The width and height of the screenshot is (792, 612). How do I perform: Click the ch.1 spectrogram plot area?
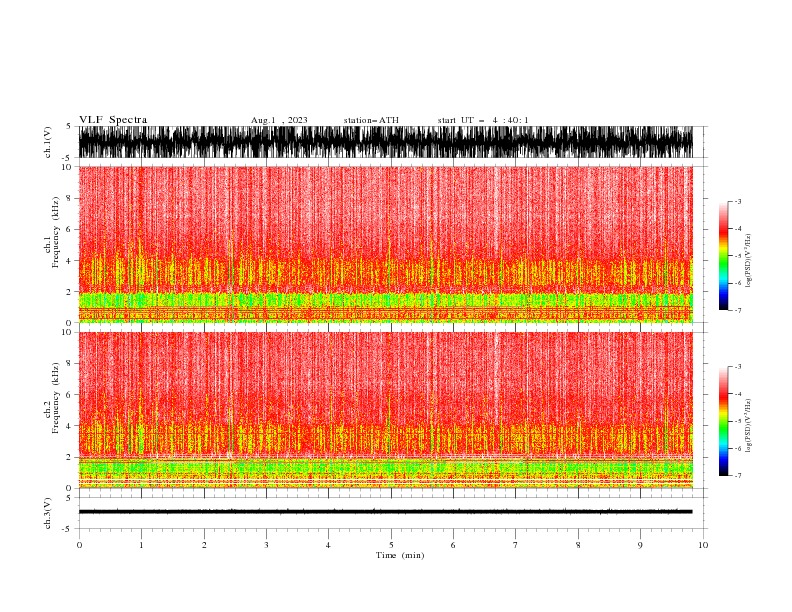(x=386, y=244)
